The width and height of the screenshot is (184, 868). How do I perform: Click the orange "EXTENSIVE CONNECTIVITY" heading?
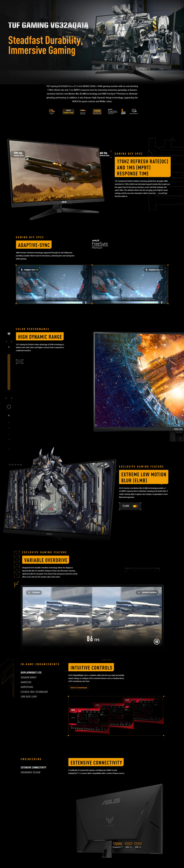click(x=96, y=763)
